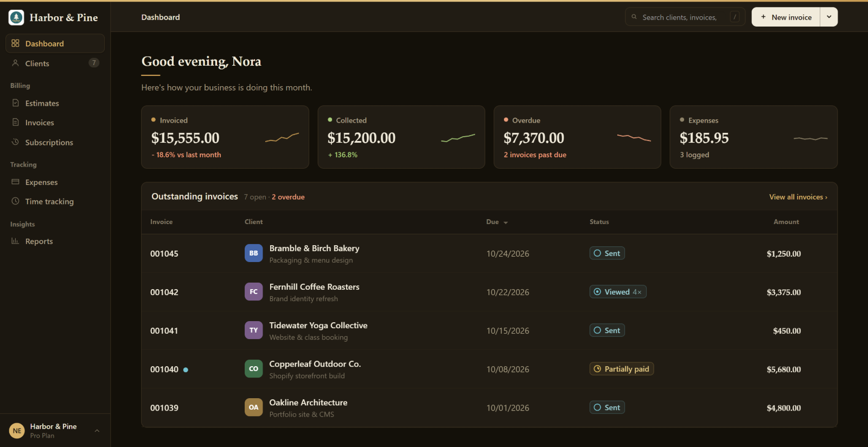Click the Harbor & Pine tree logo
The image size is (868, 447).
point(16,17)
